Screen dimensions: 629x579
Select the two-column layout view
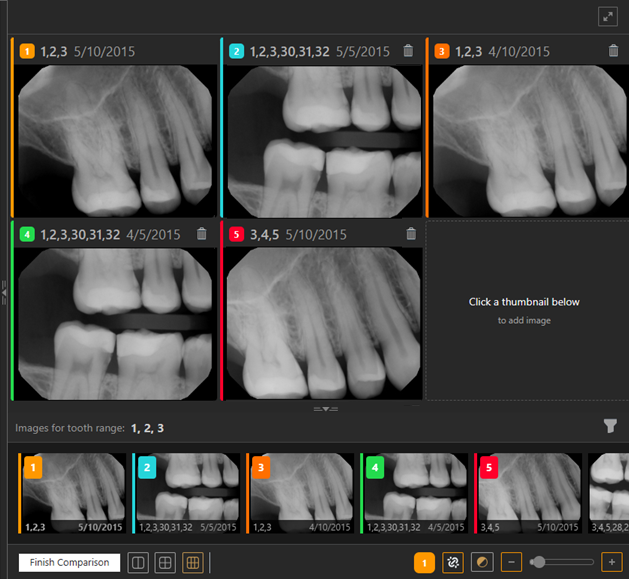[x=138, y=563]
